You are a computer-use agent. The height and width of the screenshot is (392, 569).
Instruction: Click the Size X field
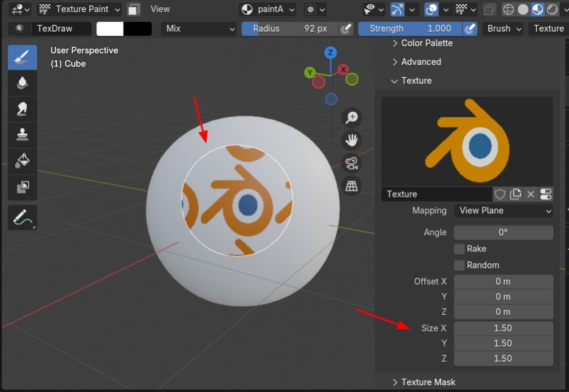(x=503, y=328)
